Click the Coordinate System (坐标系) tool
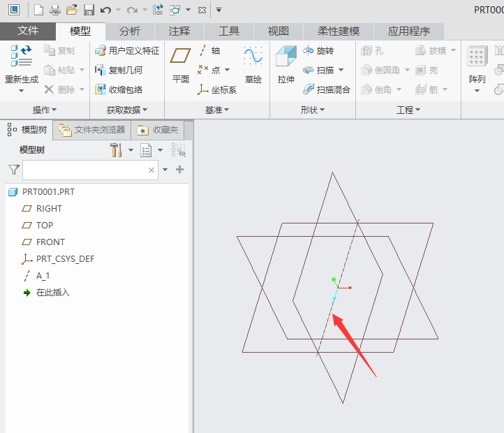 point(217,89)
